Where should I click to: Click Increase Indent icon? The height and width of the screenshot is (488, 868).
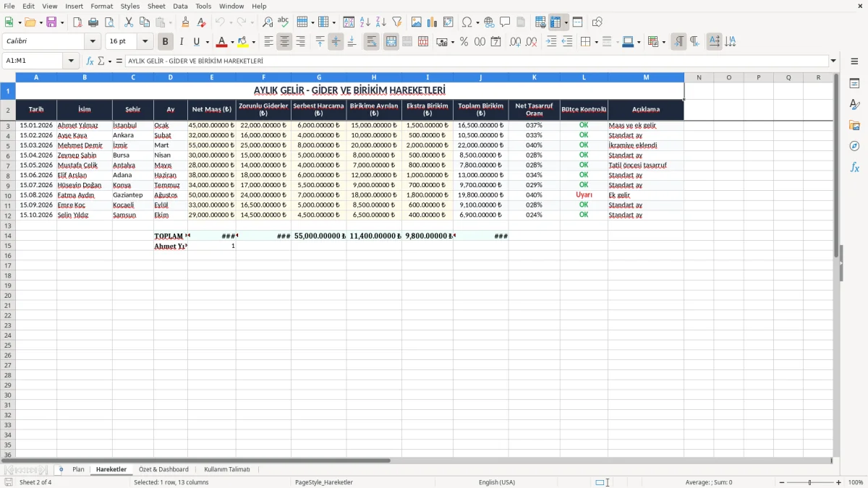click(551, 42)
